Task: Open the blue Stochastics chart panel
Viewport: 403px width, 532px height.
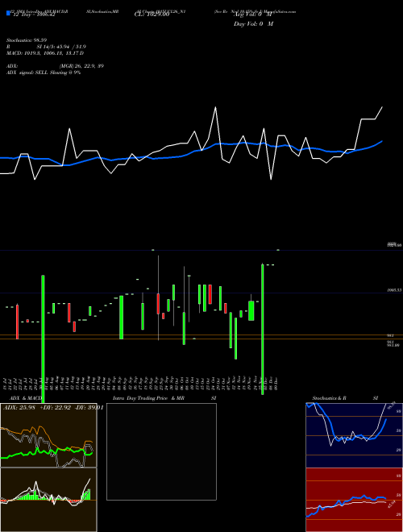Action: click(354, 435)
